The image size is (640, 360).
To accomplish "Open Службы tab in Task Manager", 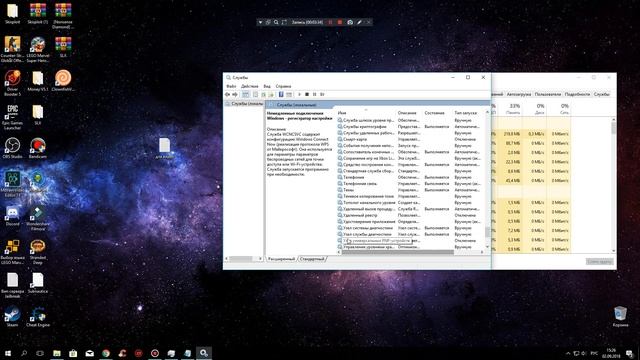I will pyautogui.click(x=601, y=94).
